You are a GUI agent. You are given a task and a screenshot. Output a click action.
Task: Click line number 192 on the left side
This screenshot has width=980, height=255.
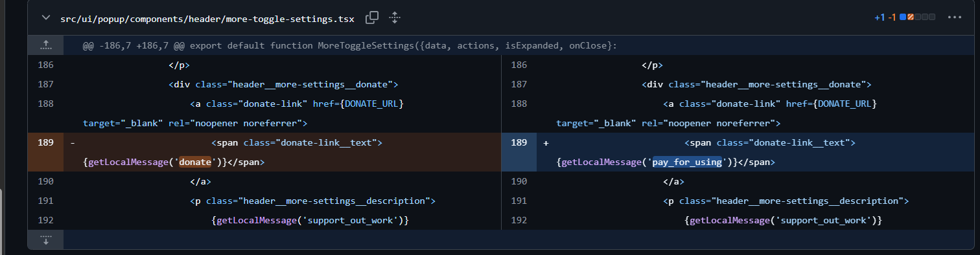[45, 221]
